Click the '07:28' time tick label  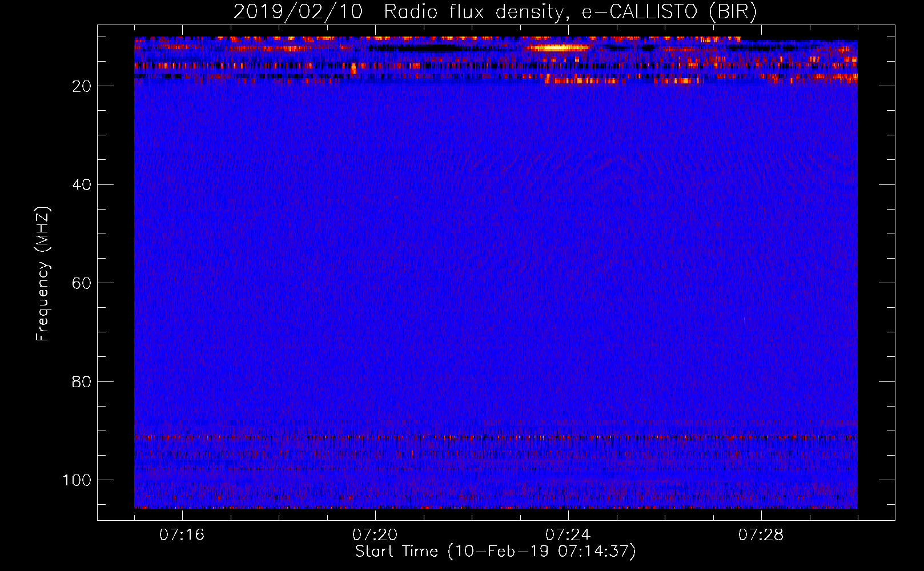coord(761,535)
